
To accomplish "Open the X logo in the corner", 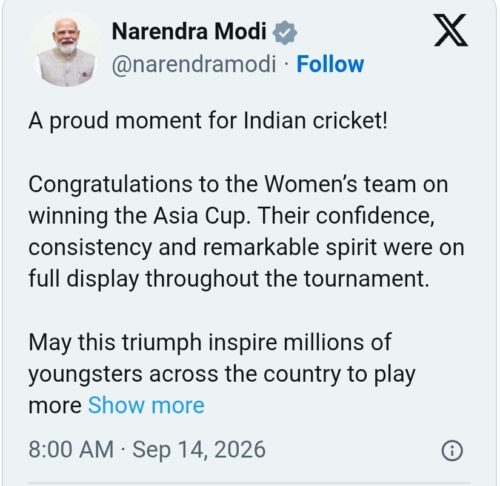I will pyautogui.click(x=451, y=30).
